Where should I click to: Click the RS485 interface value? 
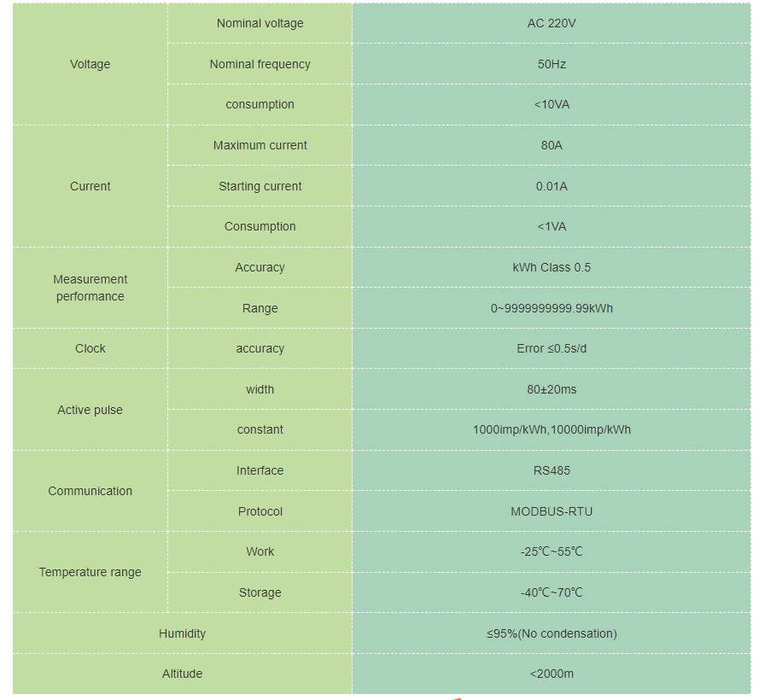(x=552, y=470)
